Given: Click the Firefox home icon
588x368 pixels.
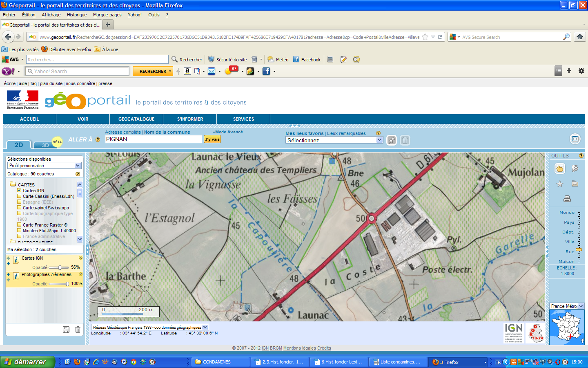Looking at the screenshot, I should (x=580, y=37).
